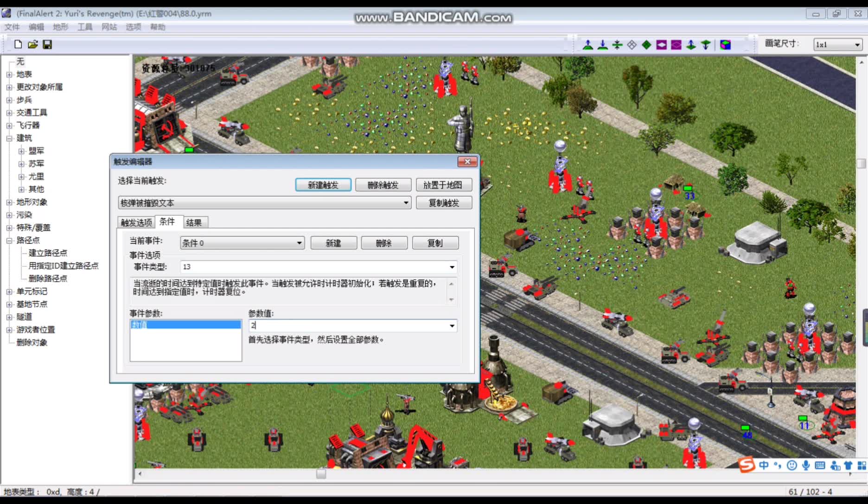868x504 pixels.
Task: Switch to the 结果 tab
Action: 194,222
